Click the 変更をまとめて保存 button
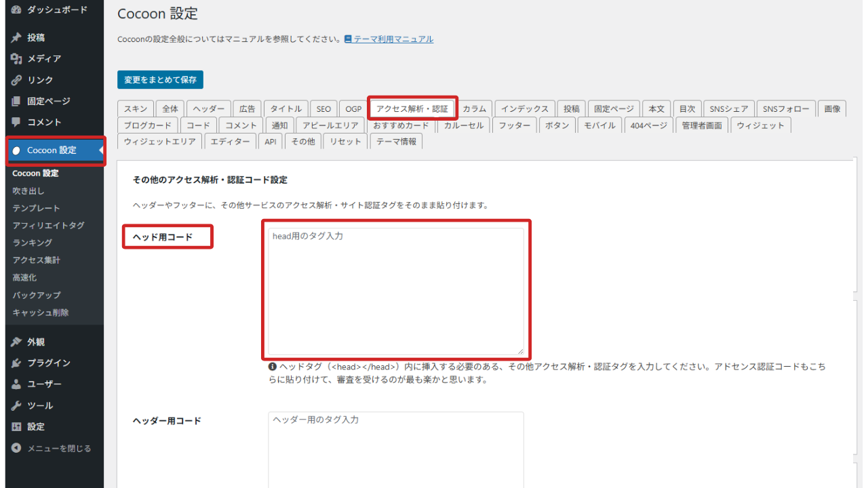The width and height of the screenshot is (868, 488). point(160,80)
